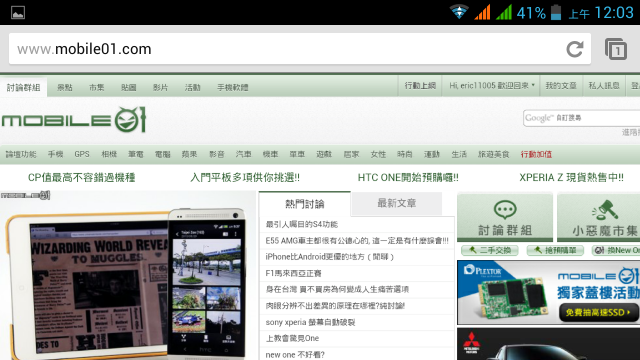Switch to the 熱門討論 tab
The height and width of the screenshot is (360, 640).
coord(304,204)
